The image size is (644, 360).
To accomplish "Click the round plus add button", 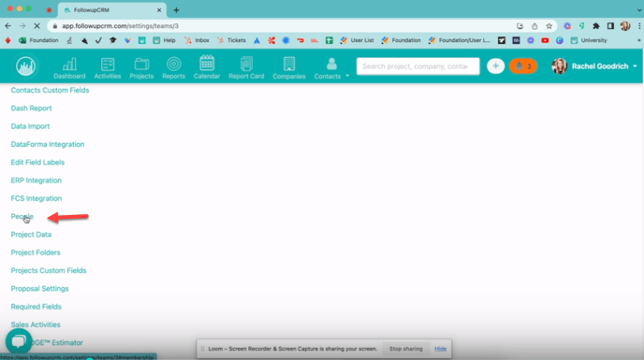I will (496, 66).
